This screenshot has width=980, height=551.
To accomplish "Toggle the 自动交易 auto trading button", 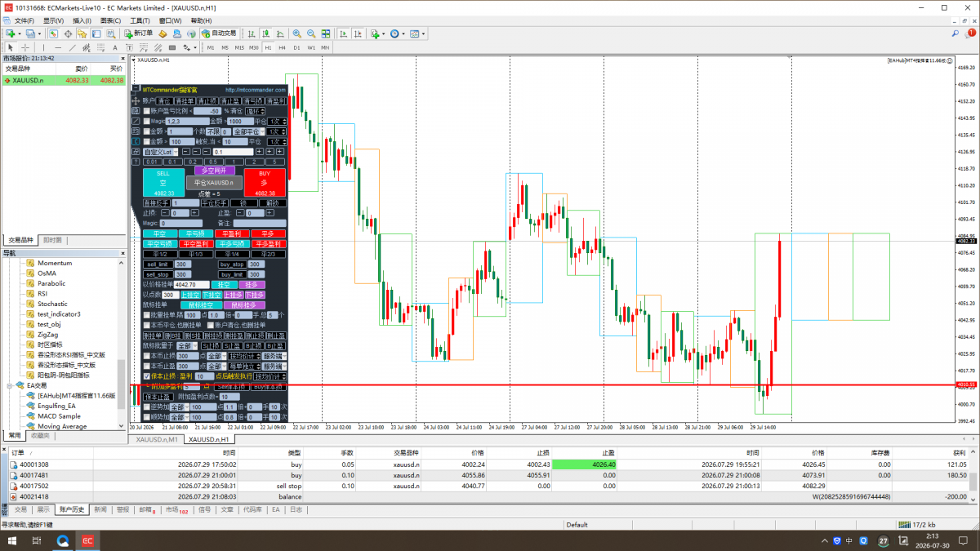I will click(x=219, y=33).
